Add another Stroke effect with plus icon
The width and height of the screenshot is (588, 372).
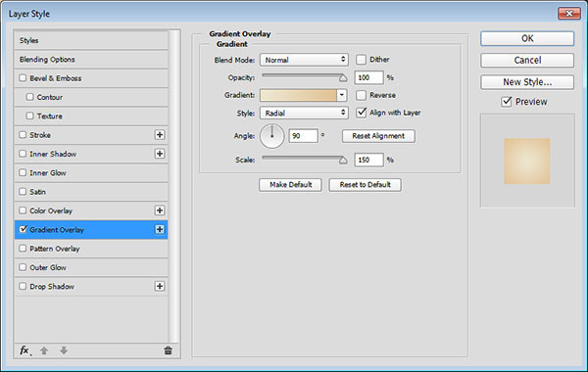pos(160,135)
